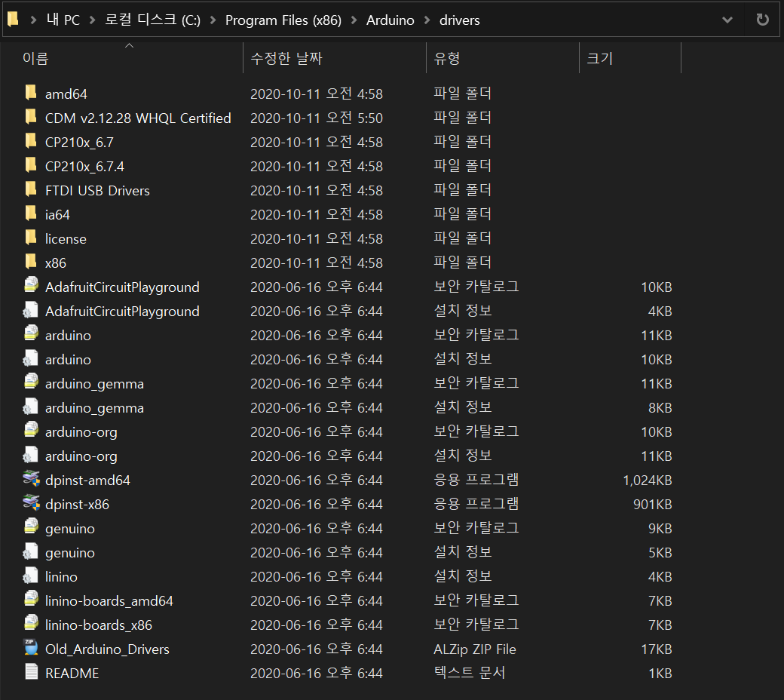
Task: Open the address bar history dropdown
Action: point(727,20)
